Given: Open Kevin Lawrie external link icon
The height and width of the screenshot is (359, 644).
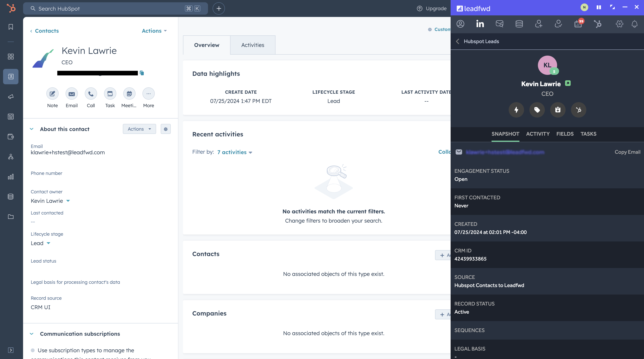Looking at the screenshot, I should coord(568,83).
